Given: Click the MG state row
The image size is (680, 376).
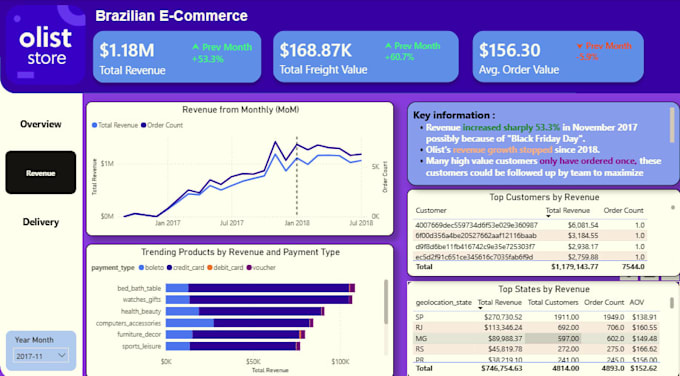Looking at the screenshot, I should click(x=536, y=338).
